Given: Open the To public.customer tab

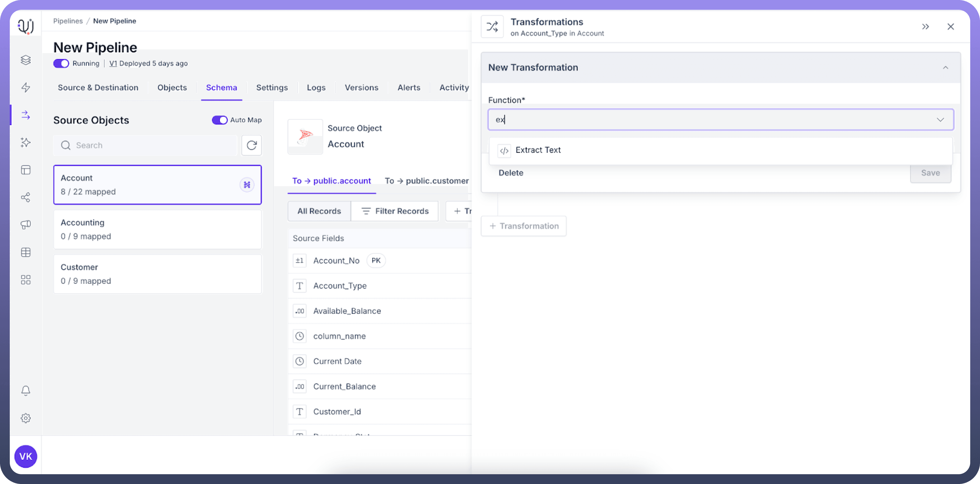Looking at the screenshot, I should pos(426,181).
